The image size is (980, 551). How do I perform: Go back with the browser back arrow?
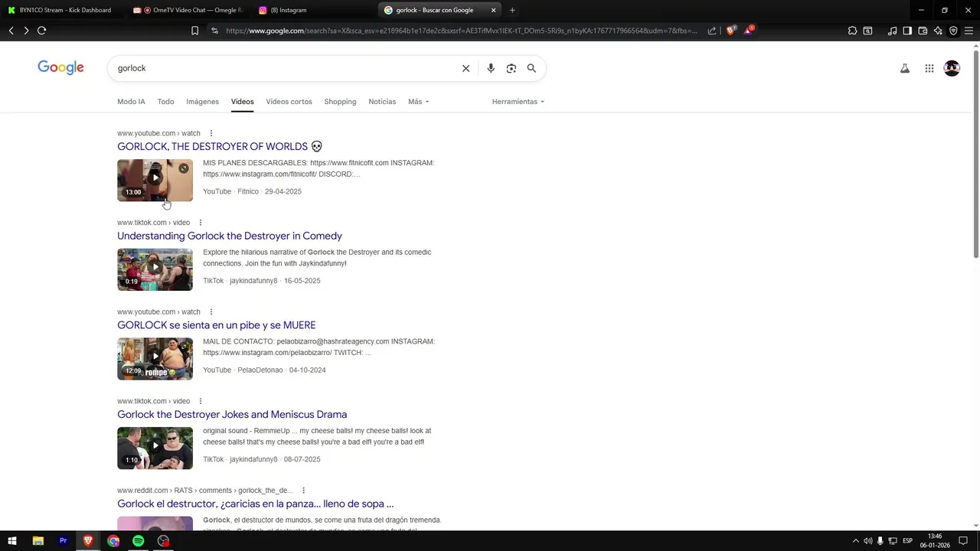pyautogui.click(x=11, y=31)
